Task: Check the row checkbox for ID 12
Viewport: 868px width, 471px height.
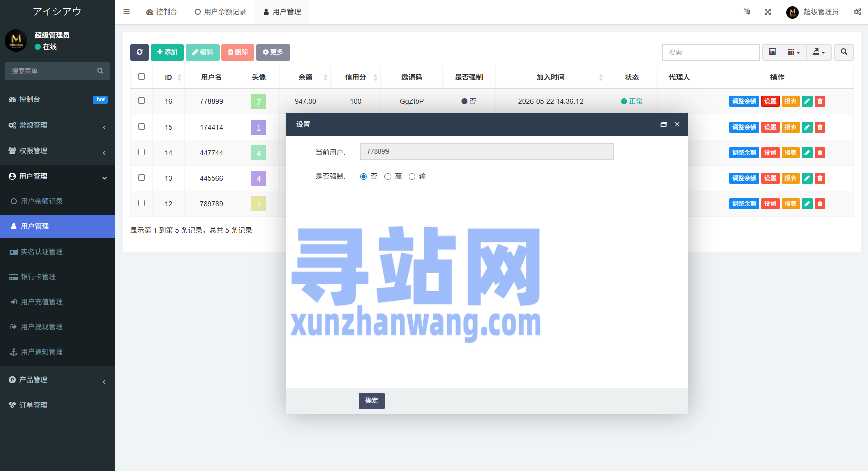Action: [141, 203]
